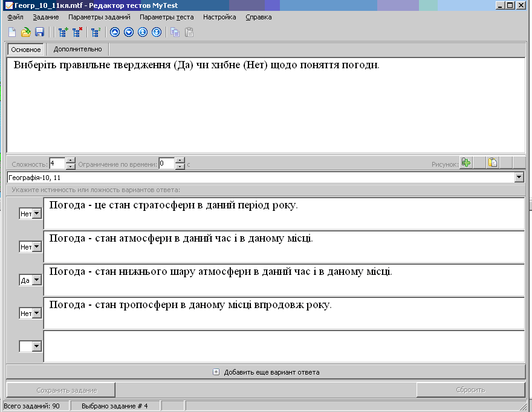This screenshot has width=532, height=412.
Task: Open the Настройка menu
Action: tap(219, 17)
